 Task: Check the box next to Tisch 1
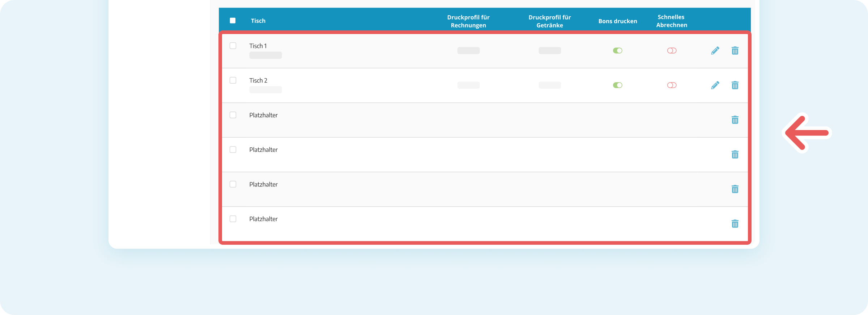(x=233, y=46)
